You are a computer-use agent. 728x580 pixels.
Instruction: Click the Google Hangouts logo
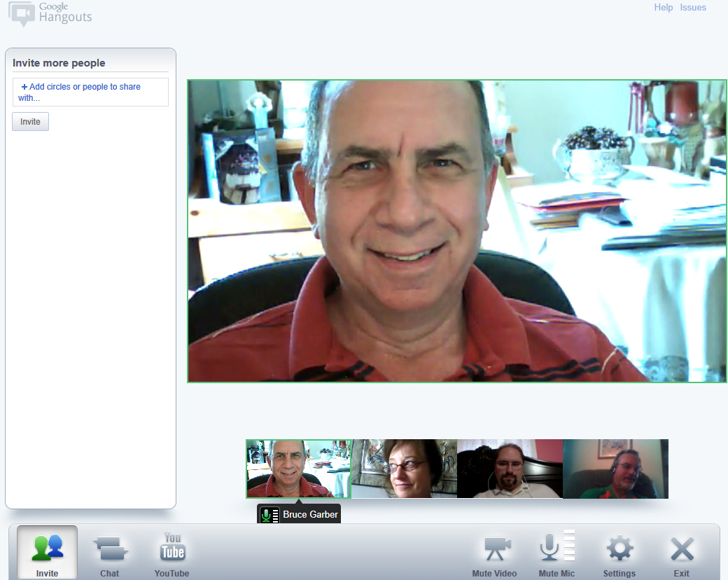click(50, 13)
